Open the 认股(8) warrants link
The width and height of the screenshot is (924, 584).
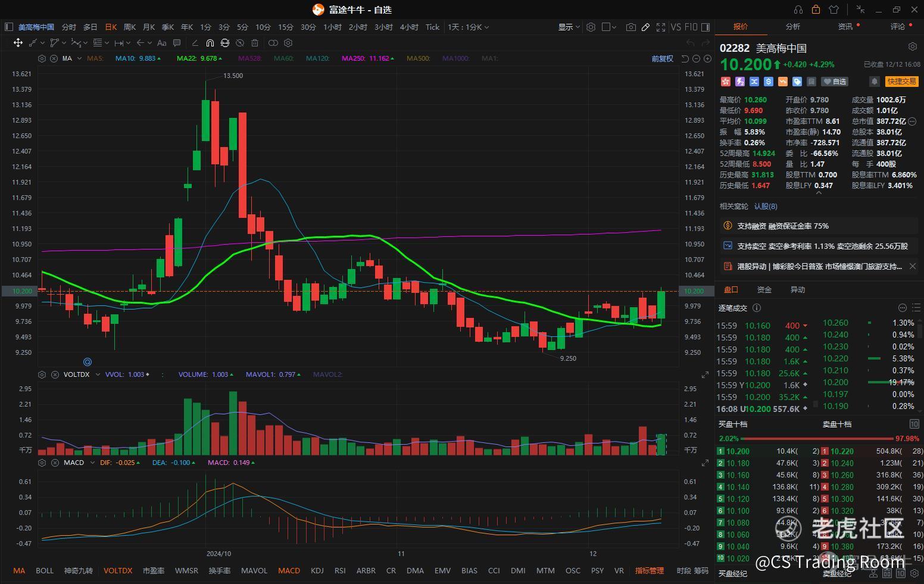coord(766,207)
